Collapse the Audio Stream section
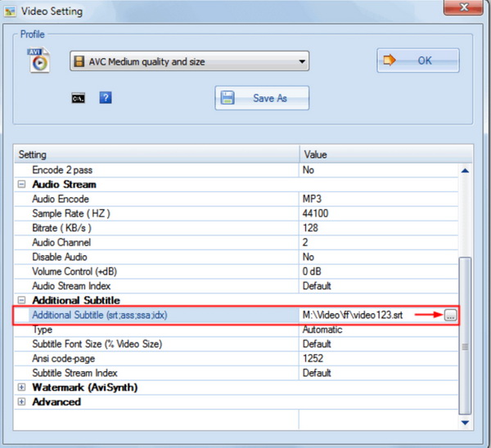 (21, 185)
